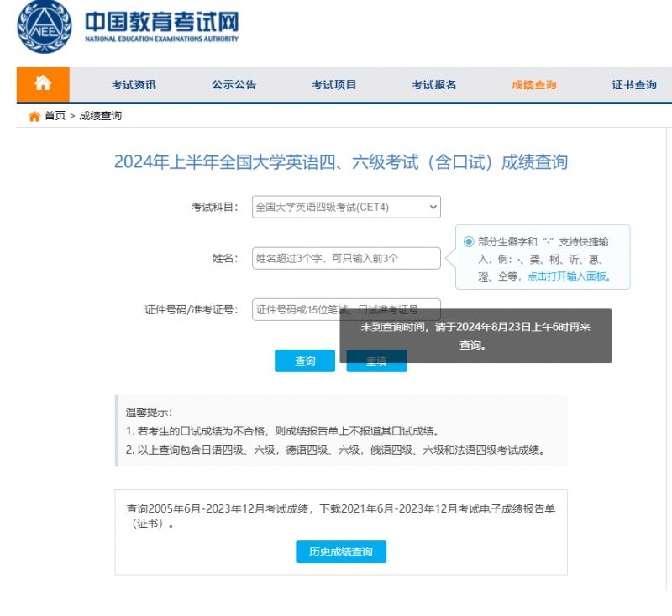Open the 考试报名 navigation item
The image size is (672, 616).
(x=433, y=84)
